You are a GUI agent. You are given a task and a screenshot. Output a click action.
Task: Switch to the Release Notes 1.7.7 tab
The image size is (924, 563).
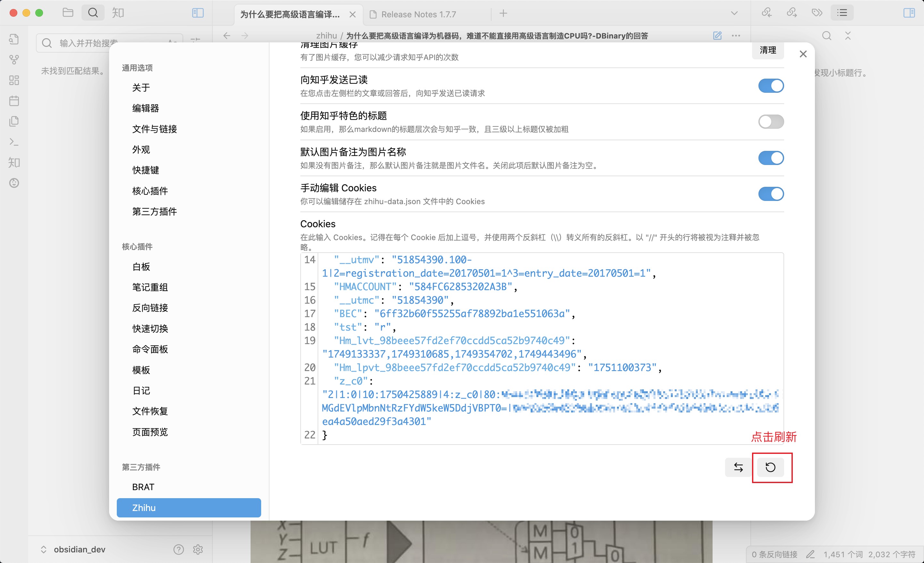[x=418, y=14]
